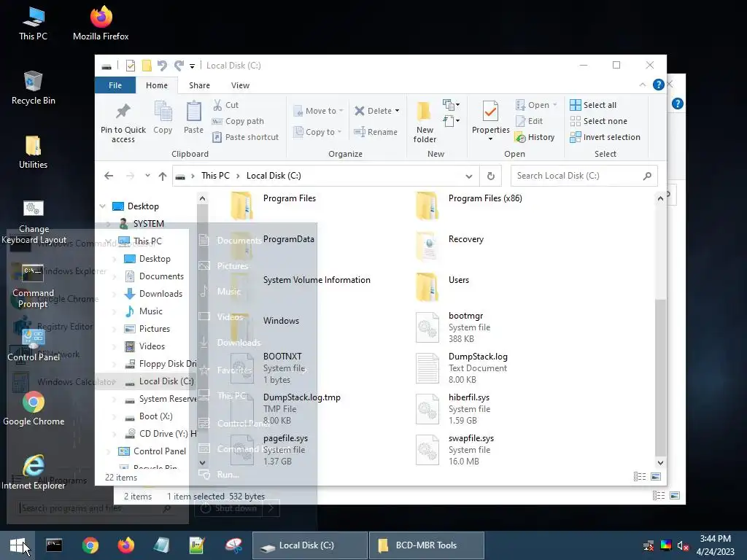
Task: Open Recycle Bin on the desktop
Action: pos(33,88)
